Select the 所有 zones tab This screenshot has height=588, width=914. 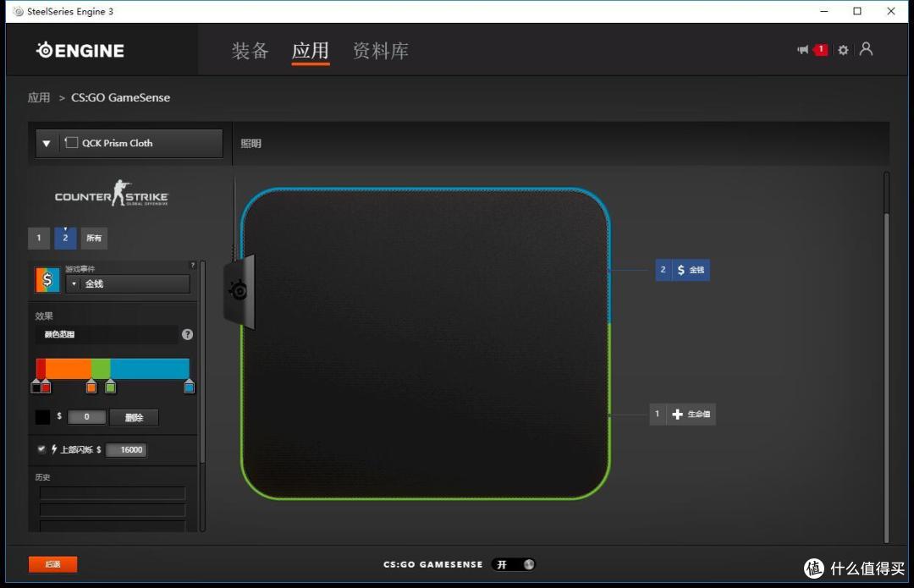point(94,238)
